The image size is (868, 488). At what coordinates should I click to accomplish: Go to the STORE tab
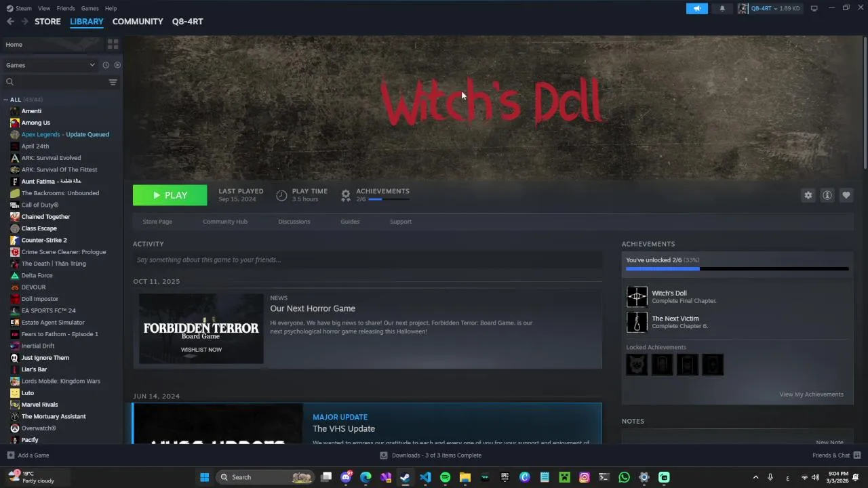click(x=47, y=22)
